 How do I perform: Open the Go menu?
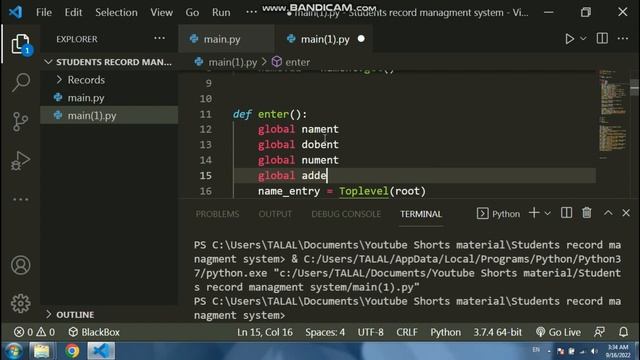(192, 12)
